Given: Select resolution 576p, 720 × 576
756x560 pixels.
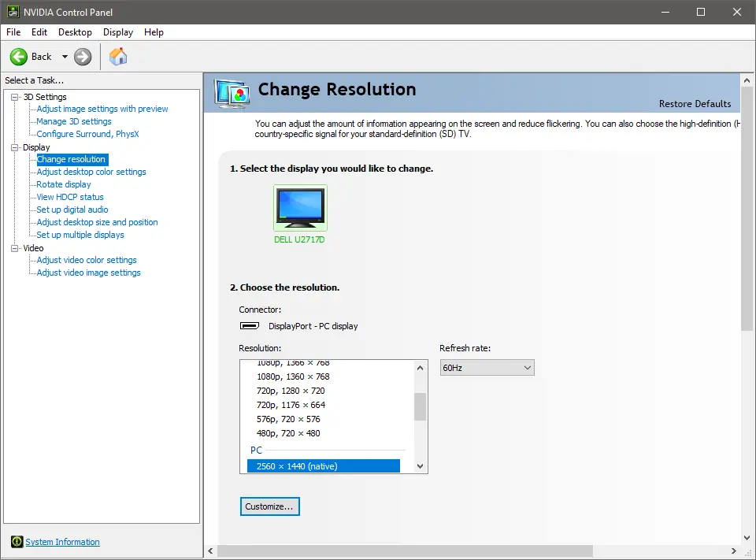Looking at the screenshot, I should tap(288, 419).
